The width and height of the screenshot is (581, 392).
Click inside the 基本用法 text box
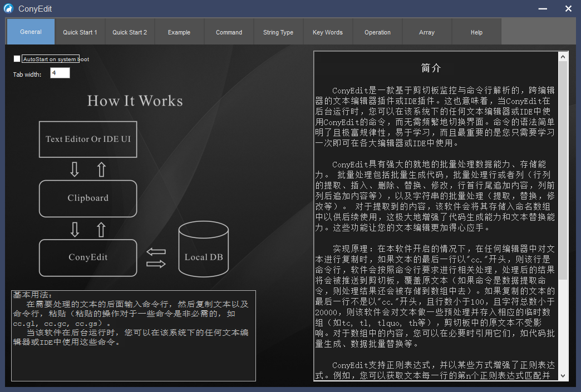click(134, 356)
